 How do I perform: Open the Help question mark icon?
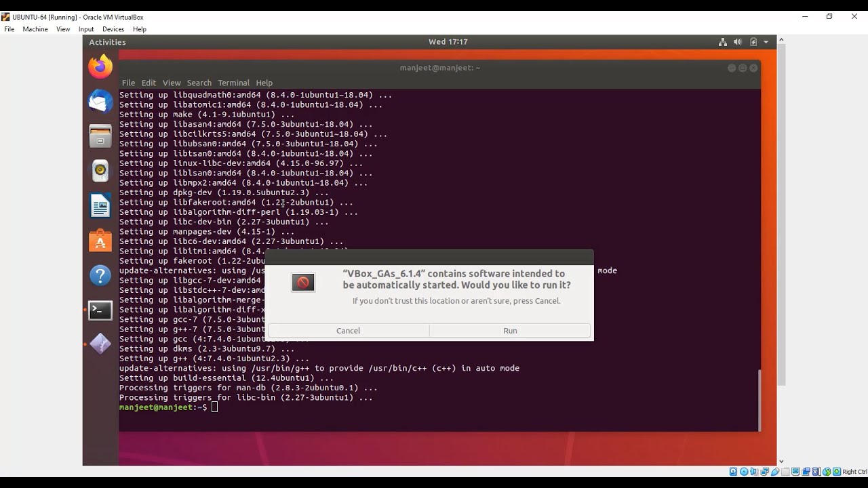point(100,275)
